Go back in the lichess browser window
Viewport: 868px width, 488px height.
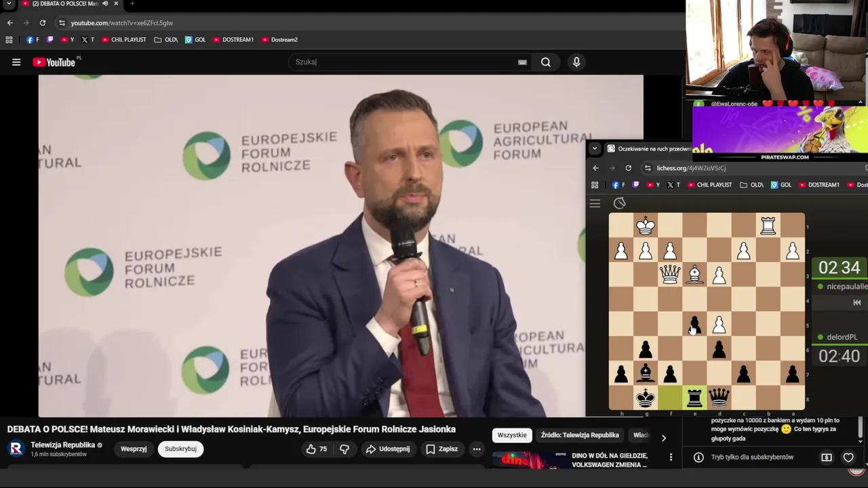pyautogui.click(x=595, y=168)
